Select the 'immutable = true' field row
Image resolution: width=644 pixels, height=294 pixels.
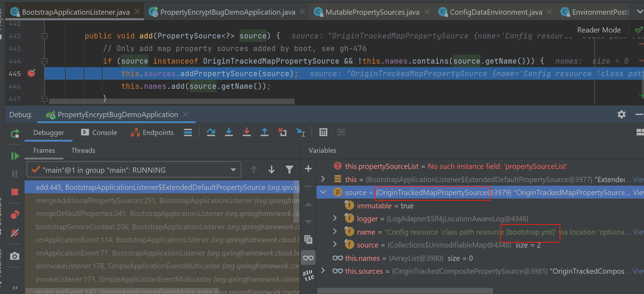(480, 206)
